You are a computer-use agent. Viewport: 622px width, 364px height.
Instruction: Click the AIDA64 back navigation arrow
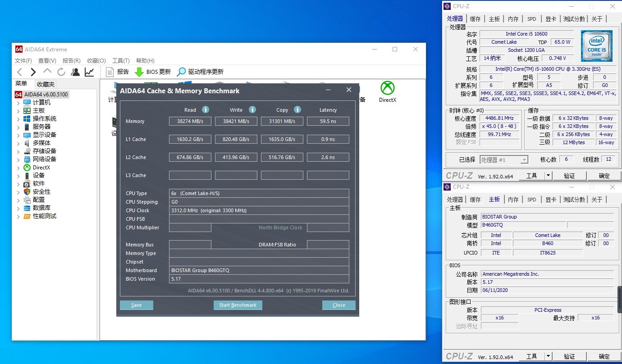pos(19,72)
